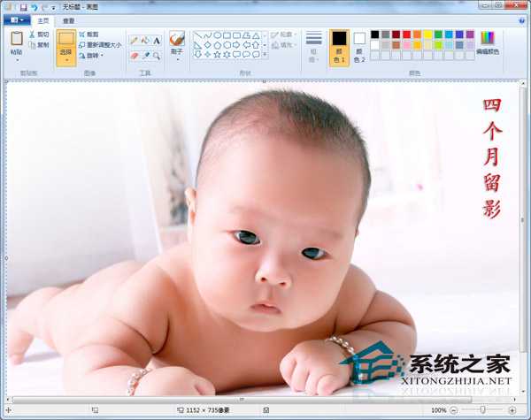The image size is (531, 420).
Task: Choose the Right triangle shape
Action: 197,45
